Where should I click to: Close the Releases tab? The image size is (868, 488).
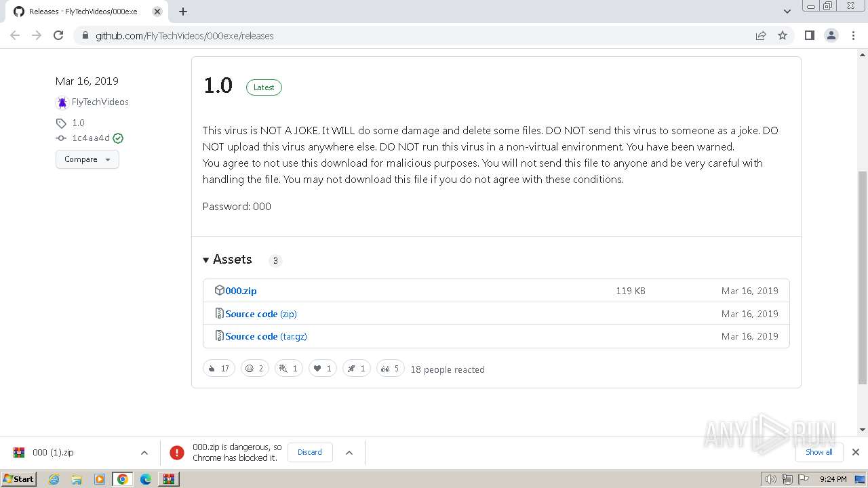pos(157,12)
